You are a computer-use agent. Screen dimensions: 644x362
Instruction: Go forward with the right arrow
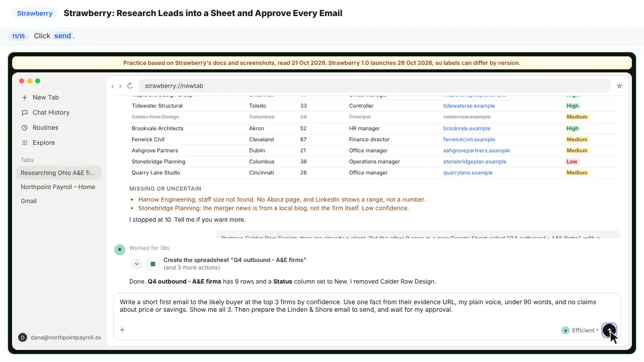pyautogui.click(x=120, y=86)
